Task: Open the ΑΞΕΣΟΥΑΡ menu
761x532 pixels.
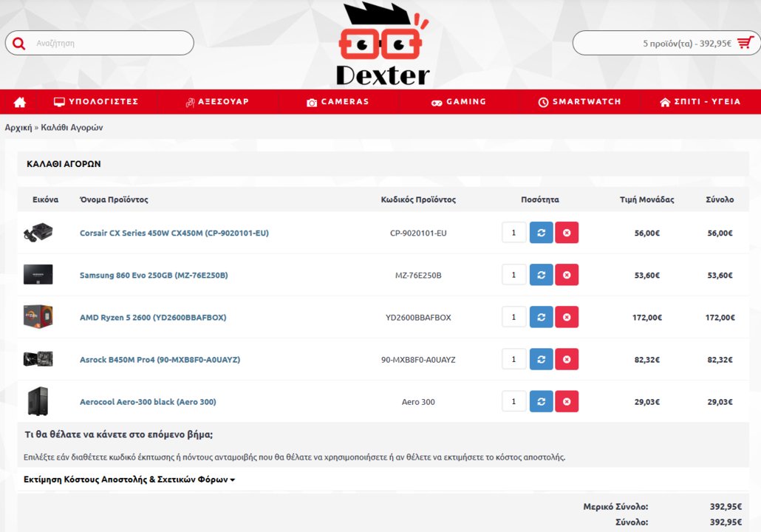Action: pos(217,101)
